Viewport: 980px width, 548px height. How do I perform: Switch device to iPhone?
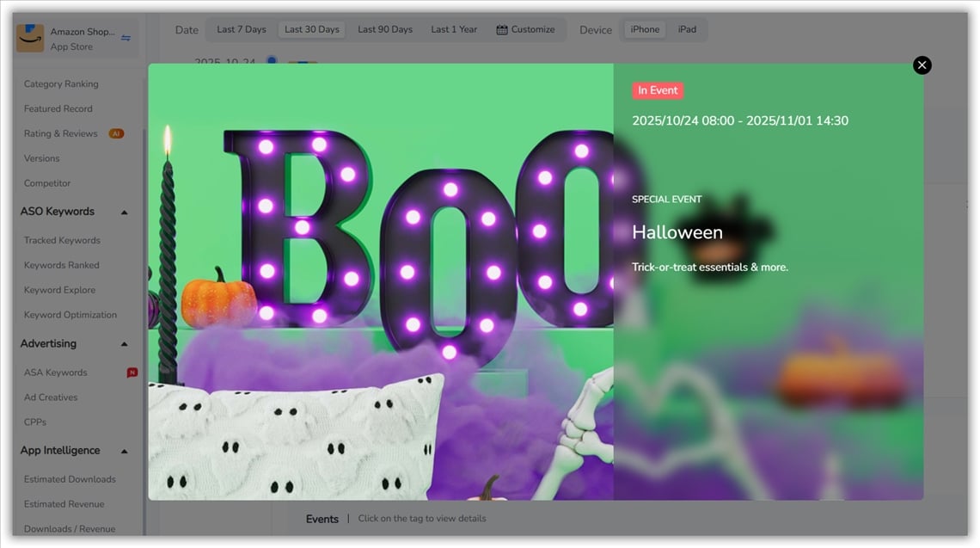pos(645,29)
